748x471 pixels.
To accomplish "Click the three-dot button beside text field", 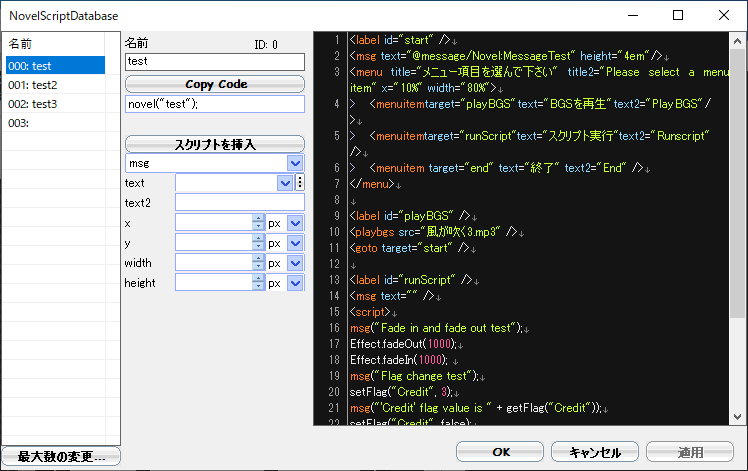I will tap(300, 183).
